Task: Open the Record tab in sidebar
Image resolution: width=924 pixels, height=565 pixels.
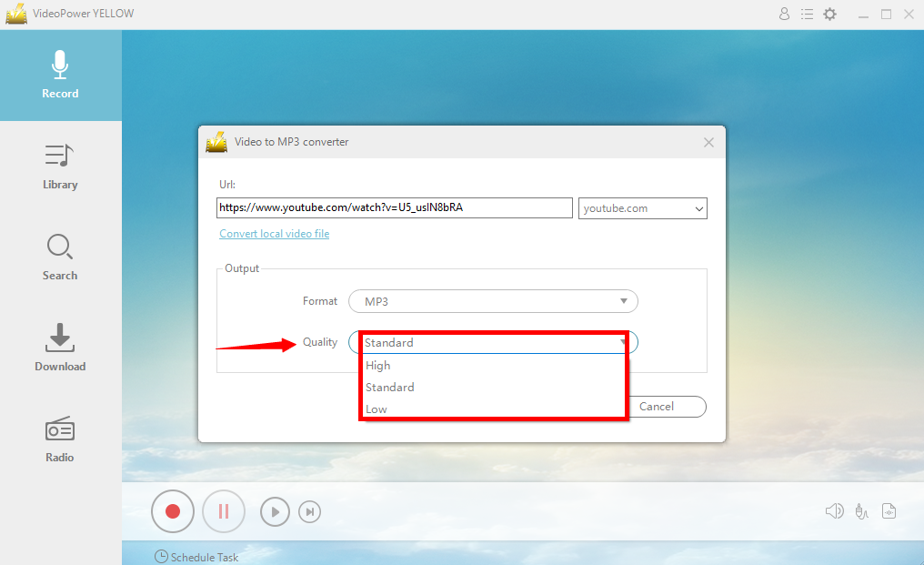Action: 60,76
